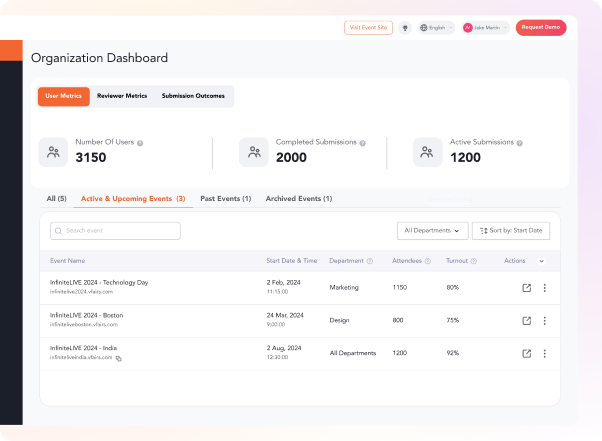Viewport: 602px width, 441px height.
Task: Copy the infiniteliveindia URL with copy icon
Action: 119,358
